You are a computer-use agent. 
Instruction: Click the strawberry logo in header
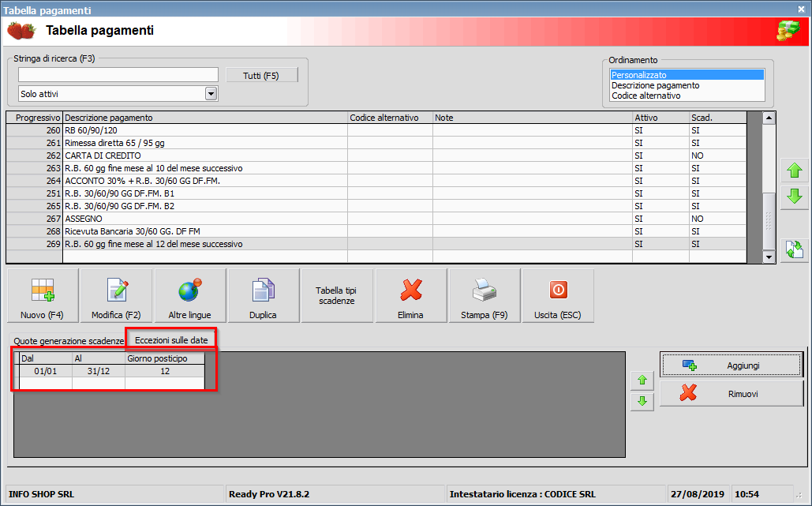(x=21, y=31)
